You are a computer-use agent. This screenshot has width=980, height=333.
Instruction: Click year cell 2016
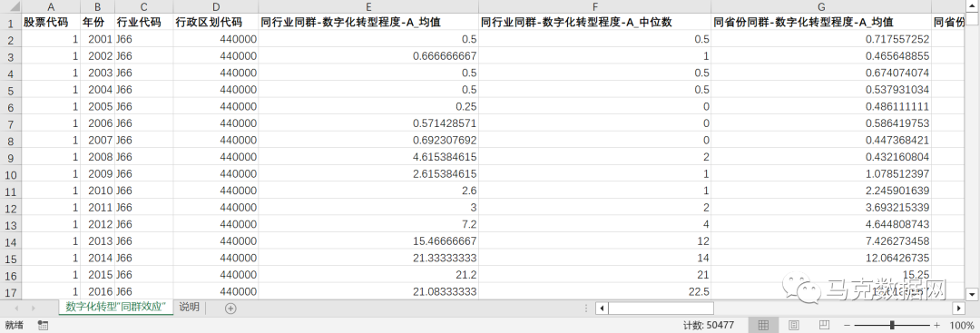[97, 291]
